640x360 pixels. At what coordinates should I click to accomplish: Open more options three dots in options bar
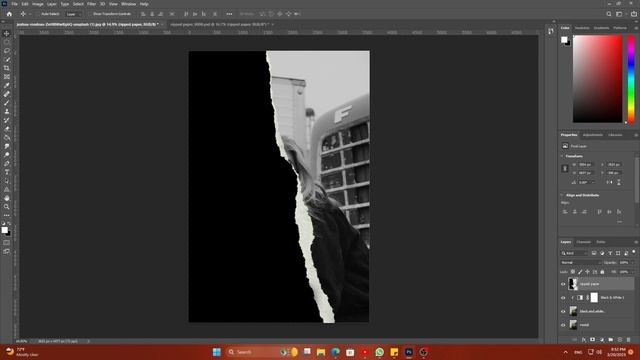pyautogui.click(x=229, y=14)
